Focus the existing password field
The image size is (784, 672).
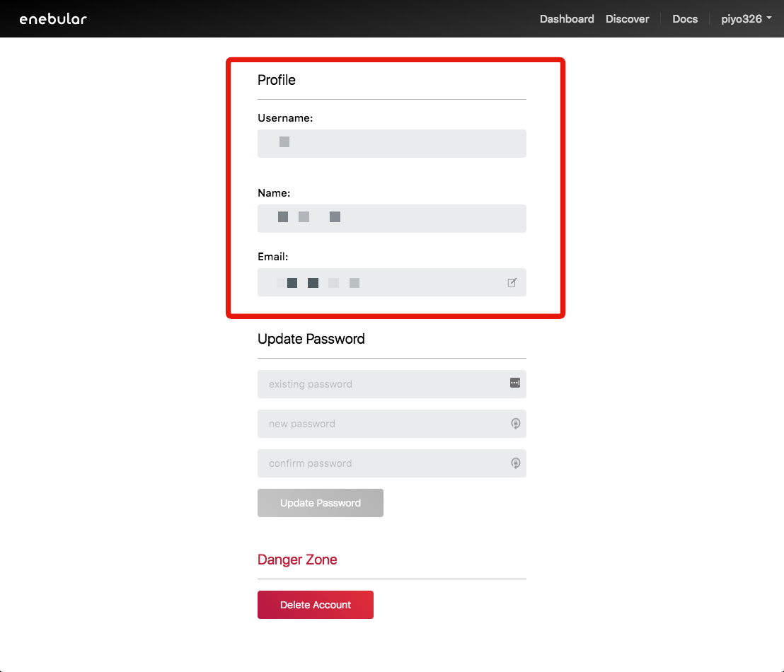point(382,384)
